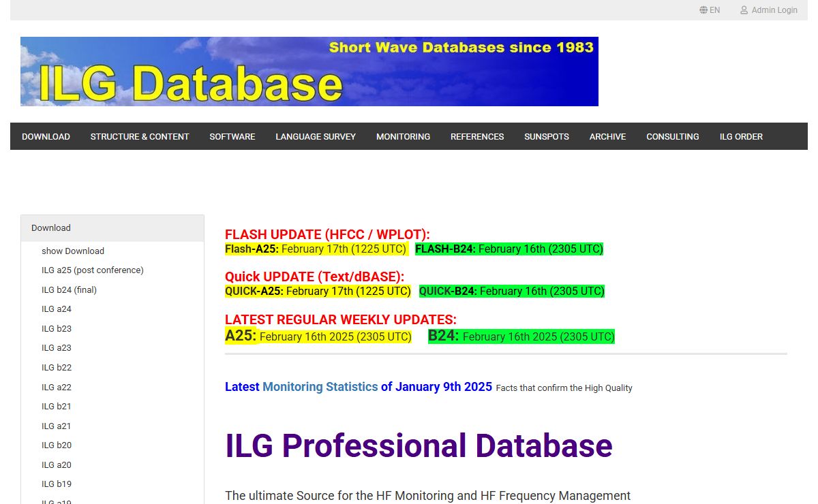818x504 pixels.
Task: Open the Monitoring Statistics link
Action: (320, 387)
